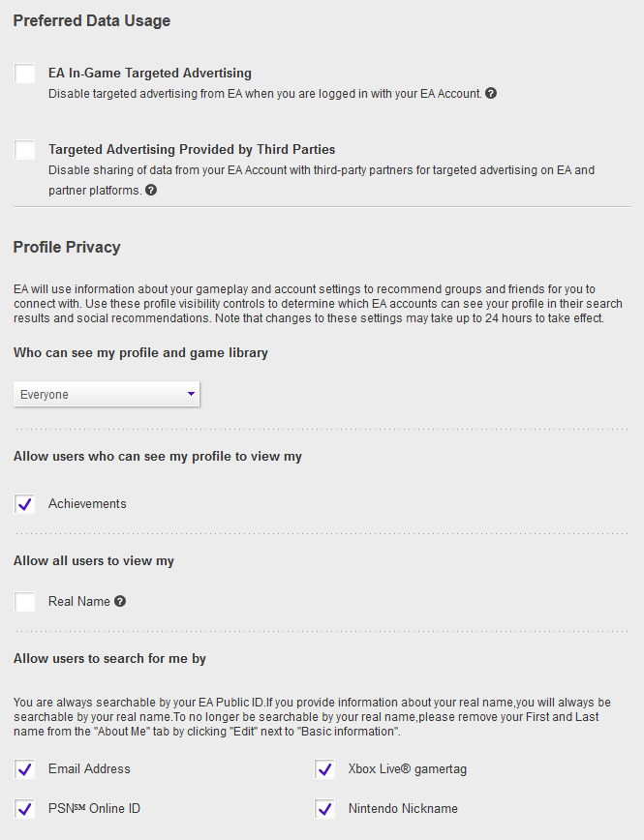Uncheck the Xbox Live gamertag checkbox

pos(325,769)
